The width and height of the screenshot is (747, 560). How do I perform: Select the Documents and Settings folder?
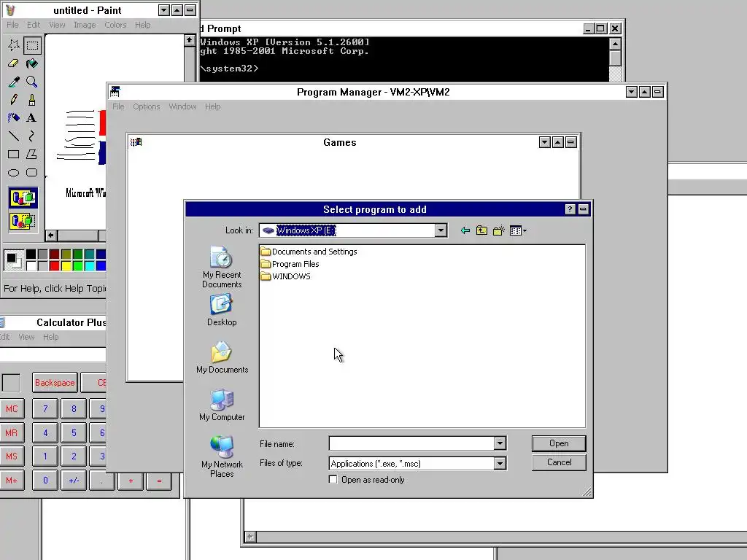tap(309, 252)
